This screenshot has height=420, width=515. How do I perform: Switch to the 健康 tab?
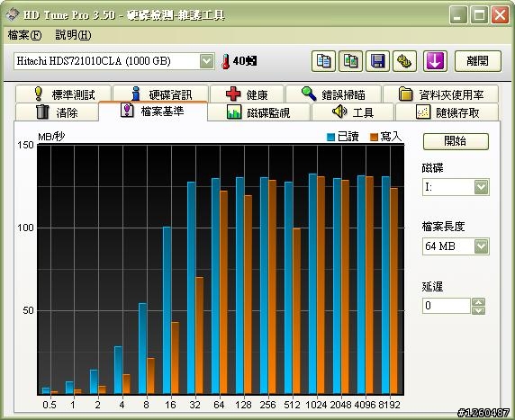click(x=247, y=94)
